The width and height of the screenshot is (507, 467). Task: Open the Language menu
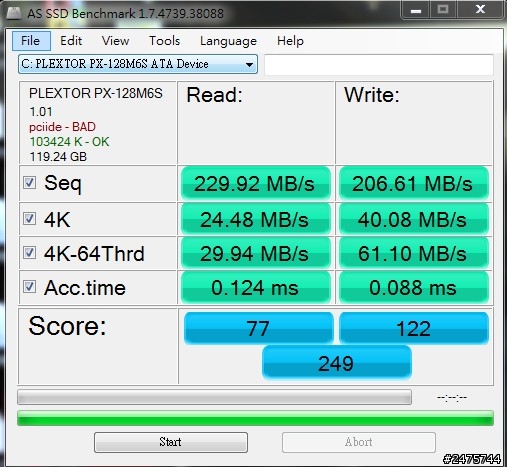click(x=228, y=41)
